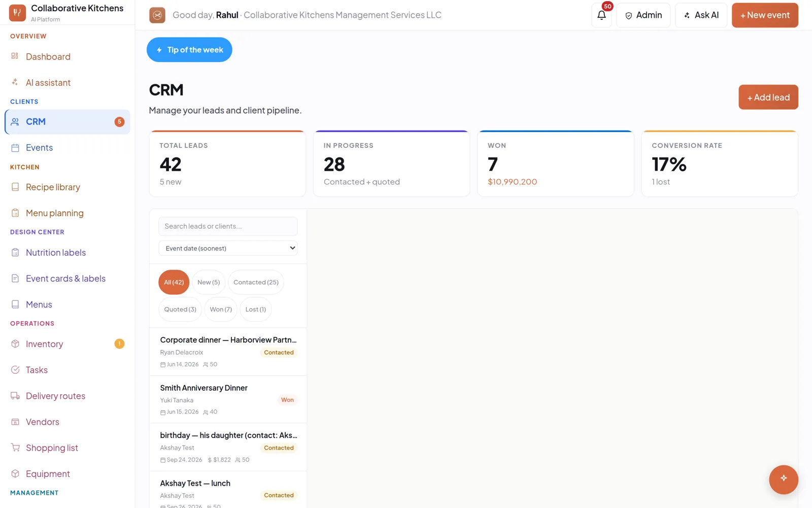Click the Equipment cube icon
This screenshot has width=812, height=508.
(x=15, y=473)
